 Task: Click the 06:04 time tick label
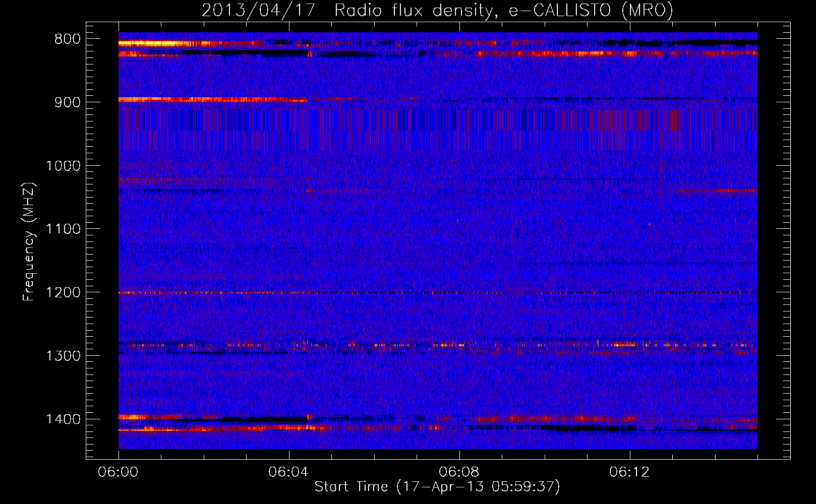click(x=289, y=472)
